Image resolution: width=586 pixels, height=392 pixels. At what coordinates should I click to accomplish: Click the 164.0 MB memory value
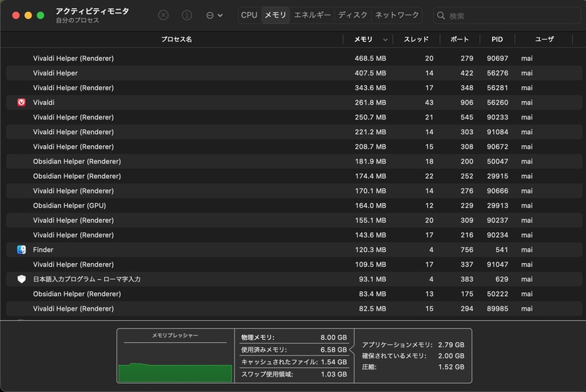(x=371, y=206)
